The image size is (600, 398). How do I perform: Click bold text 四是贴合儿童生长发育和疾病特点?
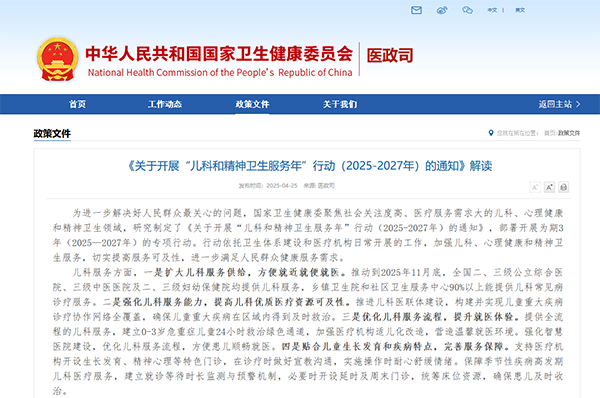click(357, 347)
